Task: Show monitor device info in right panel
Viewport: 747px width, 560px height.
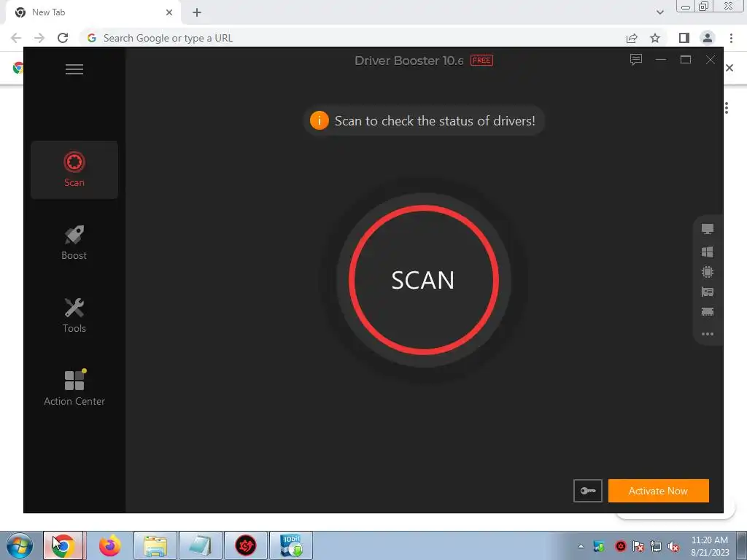Action: click(708, 229)
